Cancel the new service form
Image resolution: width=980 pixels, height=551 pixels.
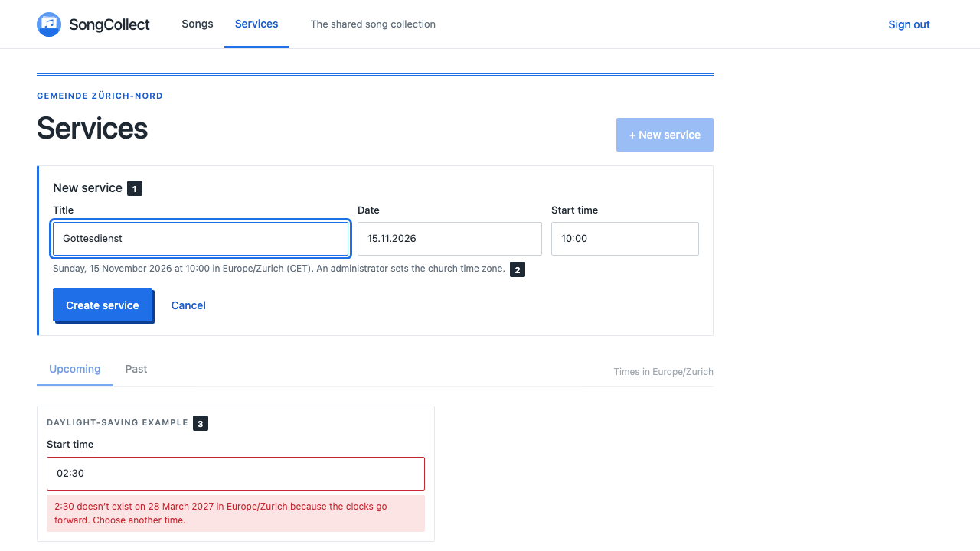pos(188,305)
